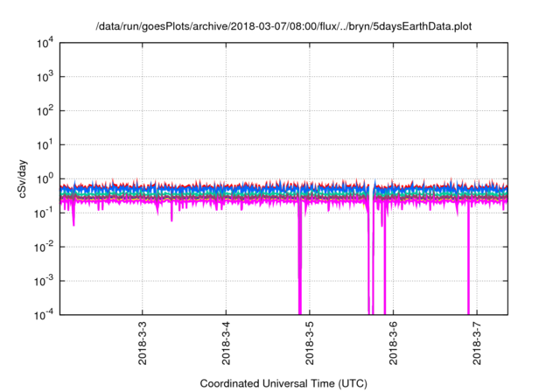560x392 pixels.
Task: Click the 2018-3-6 date tick label
Action: [393, 343]
